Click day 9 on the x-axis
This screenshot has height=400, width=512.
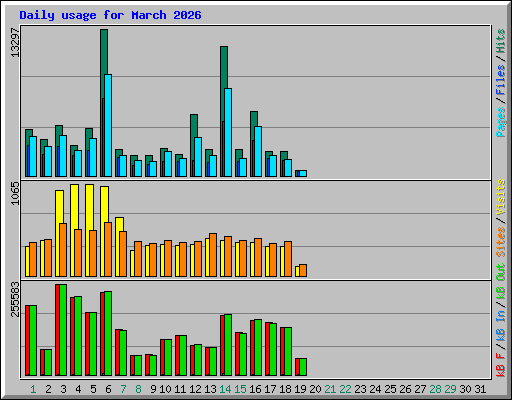pyautogui.click(x=153, y=389)
